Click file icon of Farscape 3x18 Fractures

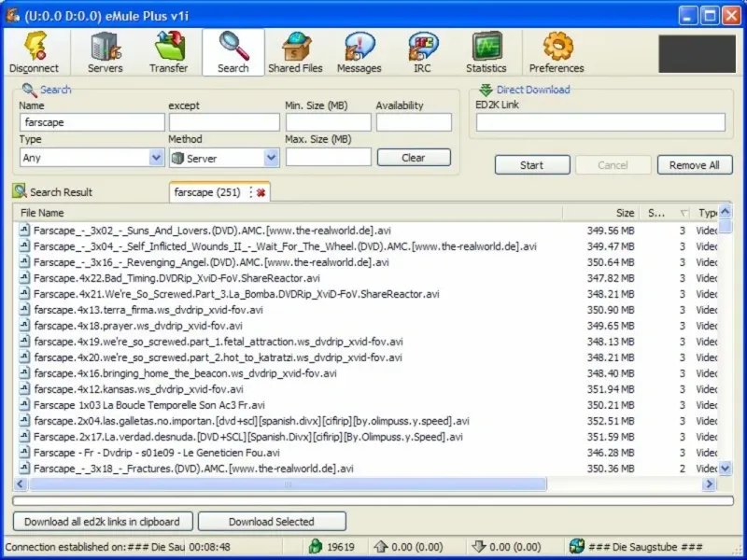click(24, 469)
